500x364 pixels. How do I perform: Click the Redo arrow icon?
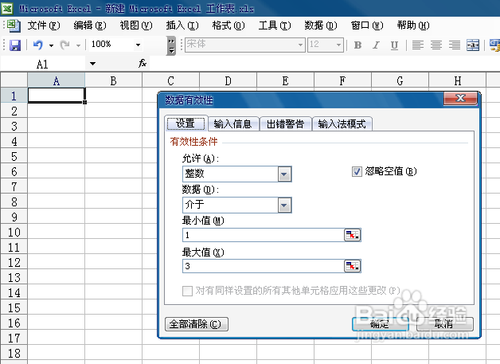(x=65, y=45)
